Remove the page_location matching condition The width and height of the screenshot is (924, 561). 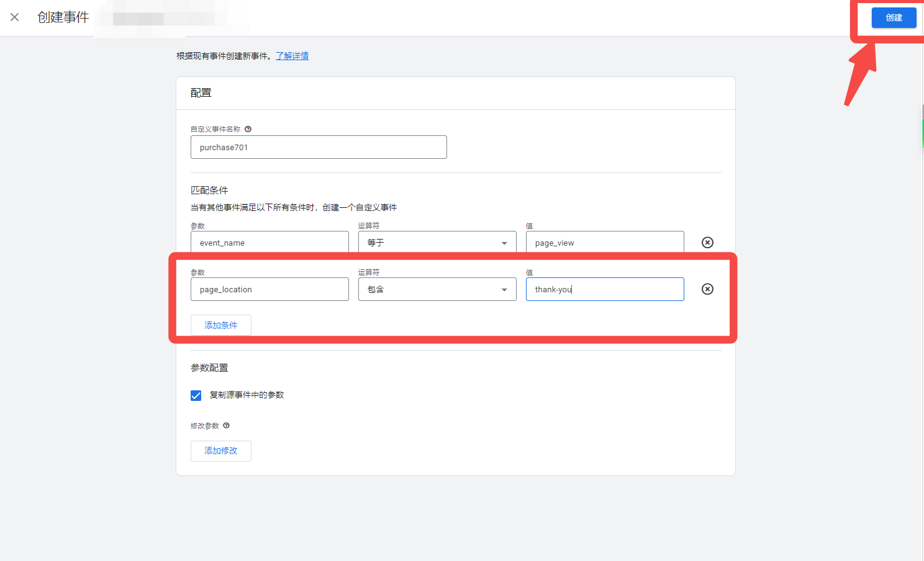click(x=707, y=289)
